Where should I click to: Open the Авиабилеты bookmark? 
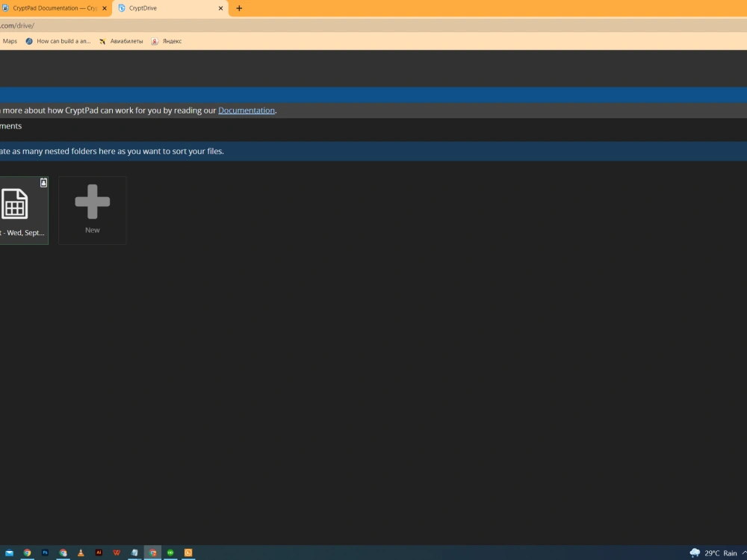[x=121, y=41]
